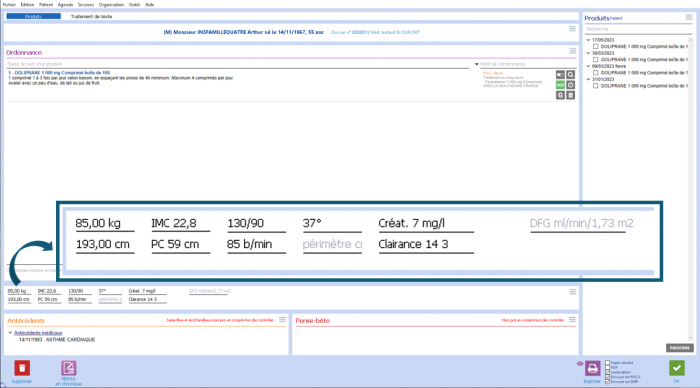700x388 pixels.
Task: Open the Édition menu
Action: click(27, 4)
